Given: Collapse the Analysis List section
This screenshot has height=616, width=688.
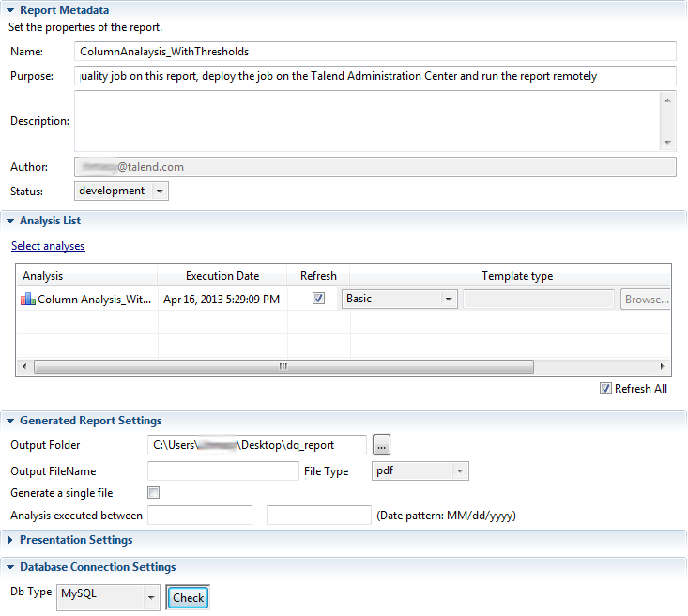Looking at the screenshot, I should tap(9, 221).
